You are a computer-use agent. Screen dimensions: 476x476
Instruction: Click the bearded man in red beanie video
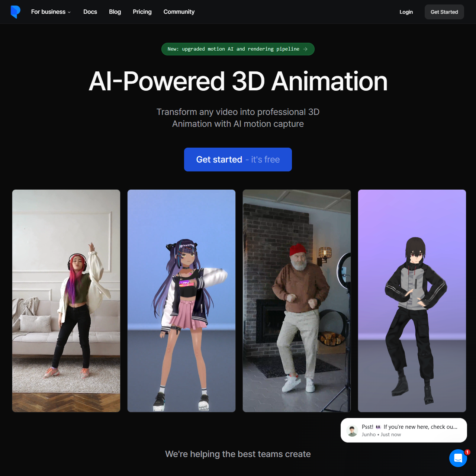tap(296, 300)
